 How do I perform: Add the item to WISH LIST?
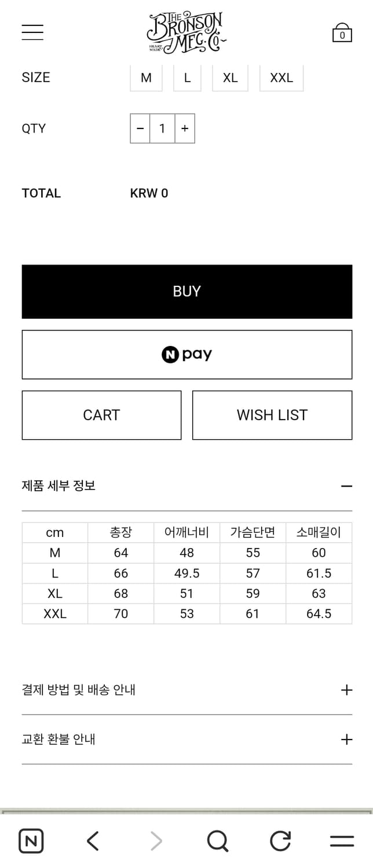(x=272, y=415)
